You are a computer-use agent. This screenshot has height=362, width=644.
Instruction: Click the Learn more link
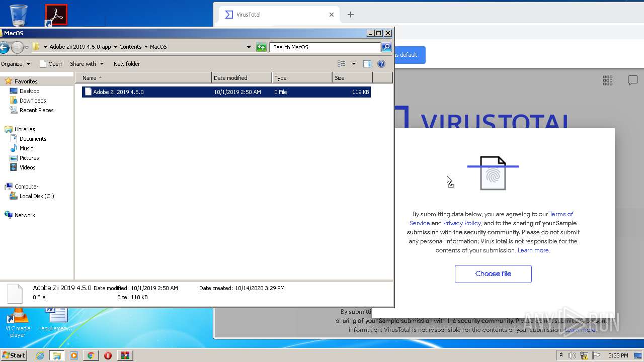(533, 250)
